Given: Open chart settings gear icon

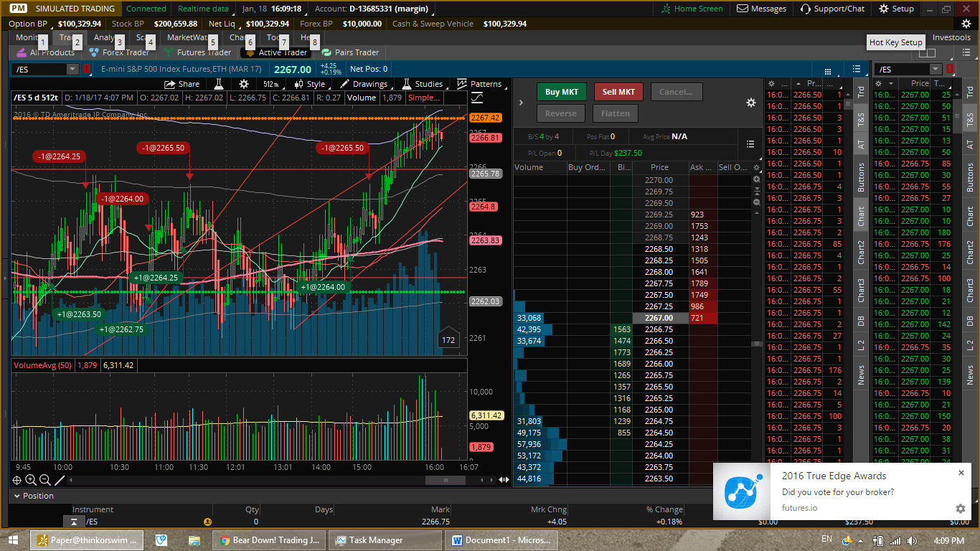Looking at the screenshot, I should point(244,84).
